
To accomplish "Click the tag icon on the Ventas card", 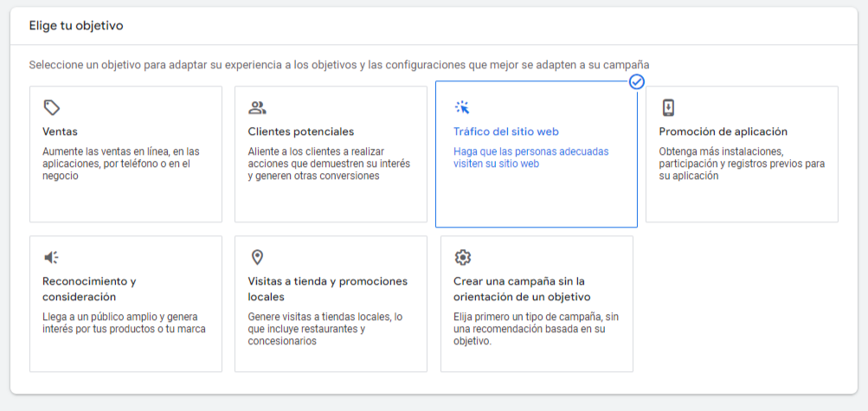I will tap(52, 107).
